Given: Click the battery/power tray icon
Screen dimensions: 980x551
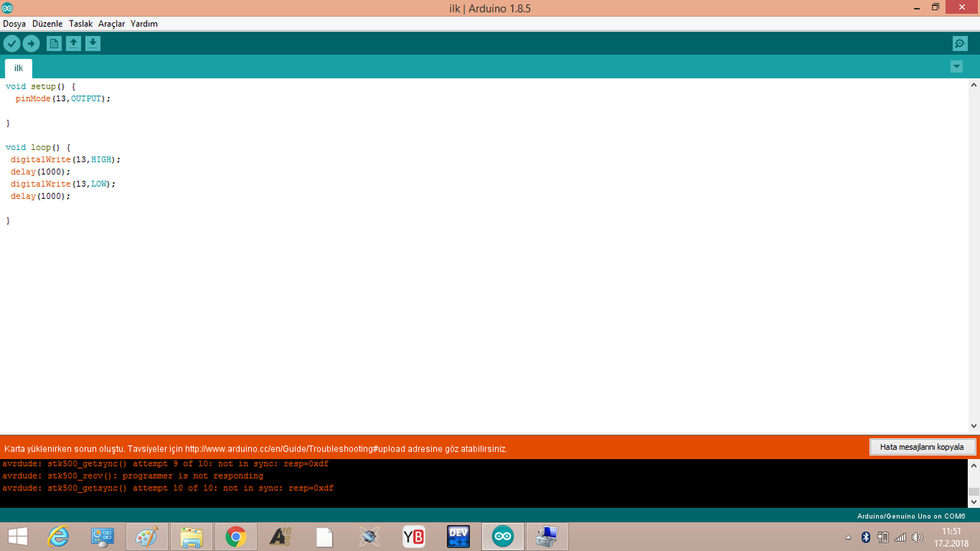Looking at the screenshot, I should tap(883, 537).
